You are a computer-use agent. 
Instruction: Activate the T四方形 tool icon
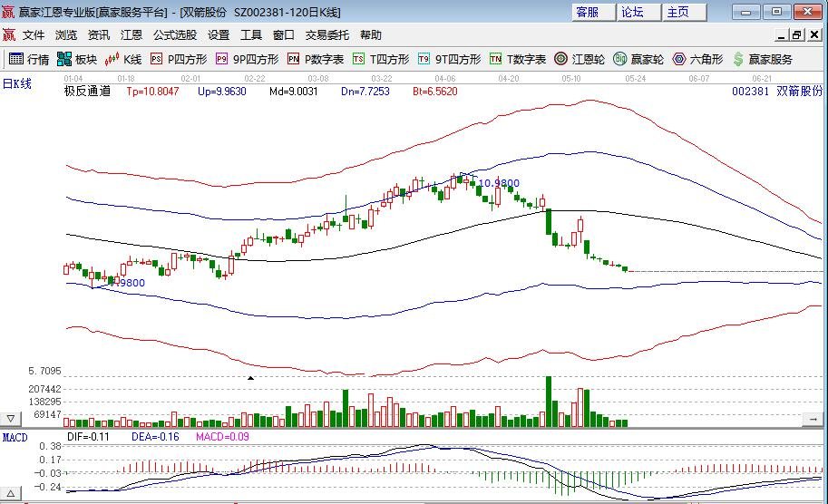coord(358,59)
